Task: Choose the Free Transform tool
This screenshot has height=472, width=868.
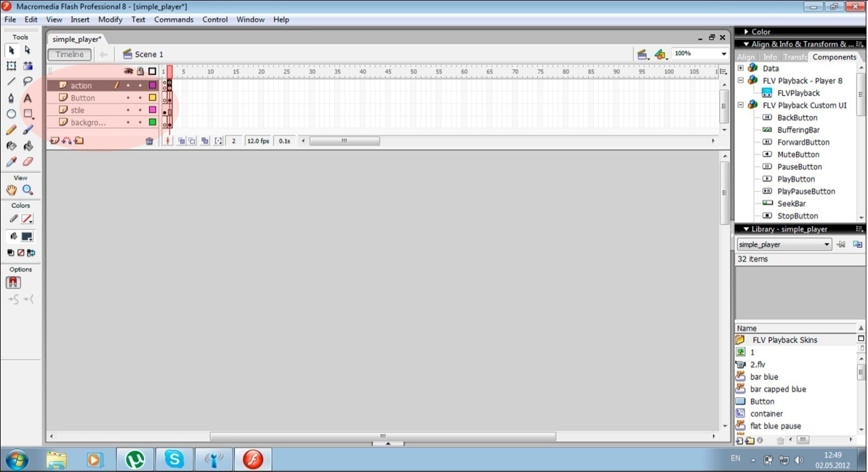Action: [x=12, y=66]
